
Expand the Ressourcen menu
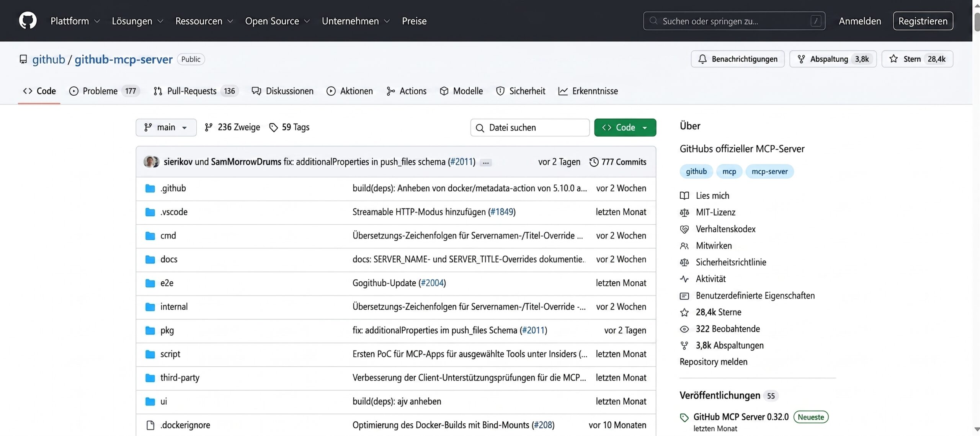coord(204,21)
